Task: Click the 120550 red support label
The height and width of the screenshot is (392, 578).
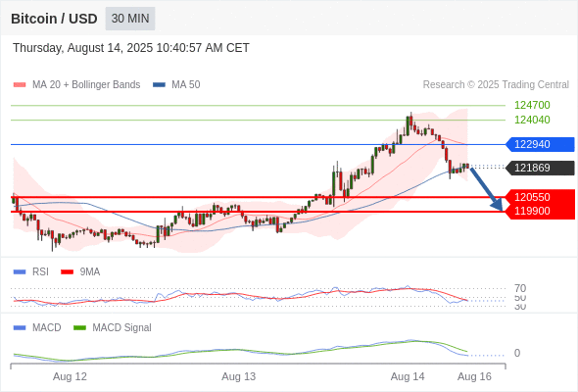Action: pyautogui.click(x=540, y=197)
